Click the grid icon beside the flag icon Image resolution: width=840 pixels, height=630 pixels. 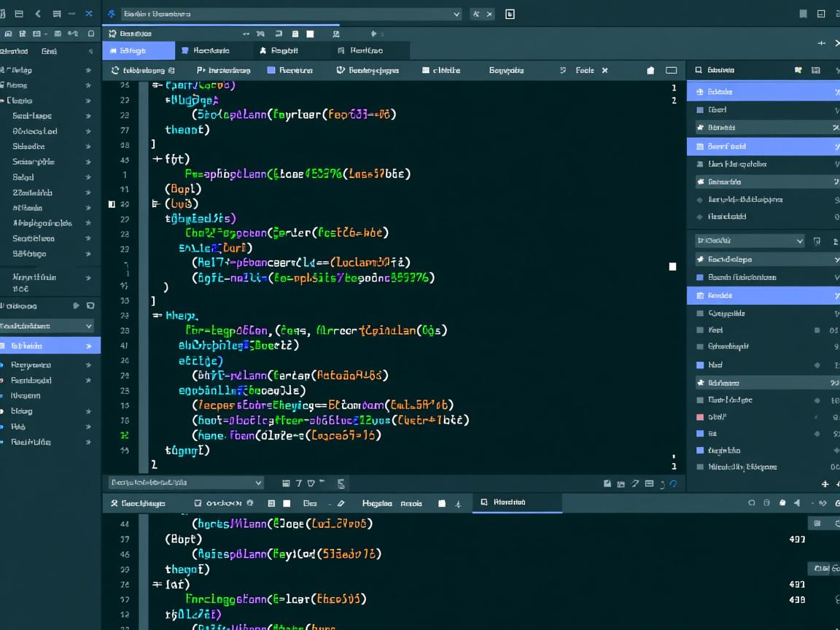(816, 70)
